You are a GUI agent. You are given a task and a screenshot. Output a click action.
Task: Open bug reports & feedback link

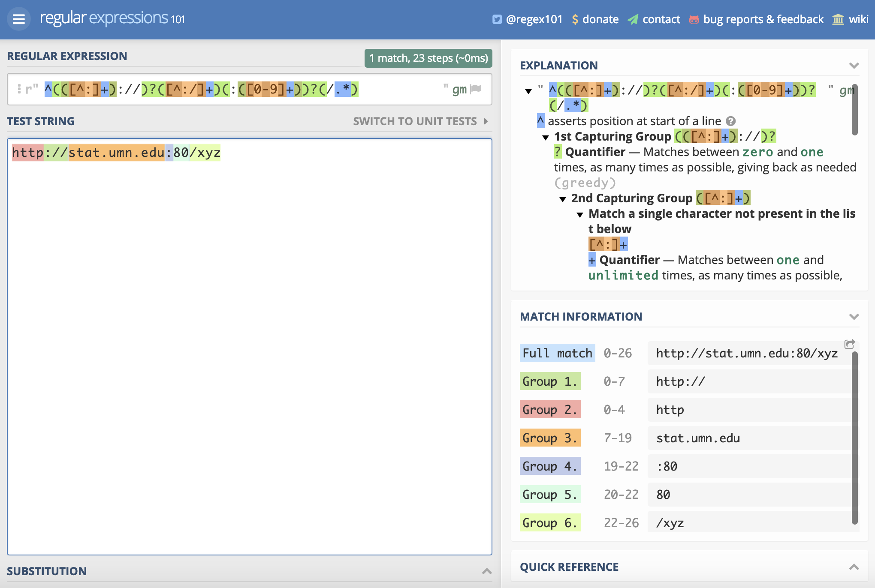756,19
